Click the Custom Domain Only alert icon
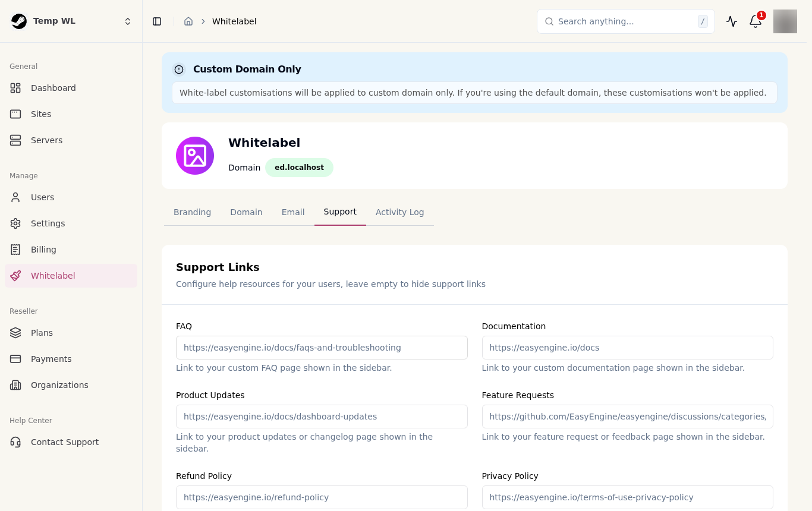This screenshot has height=511, width=812. click(179, 70)
